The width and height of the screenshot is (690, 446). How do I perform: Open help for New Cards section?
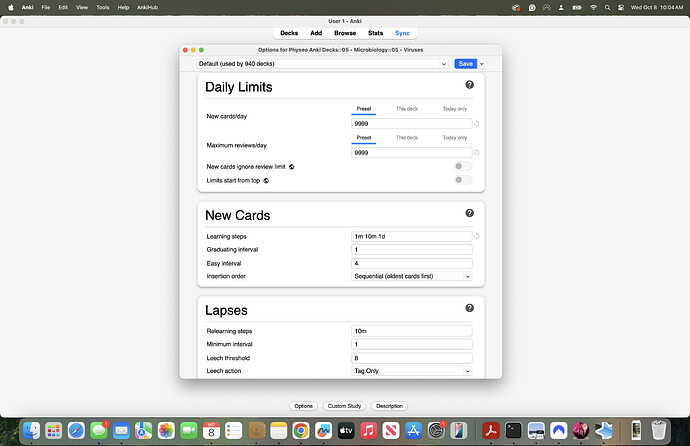coord(470,213)
